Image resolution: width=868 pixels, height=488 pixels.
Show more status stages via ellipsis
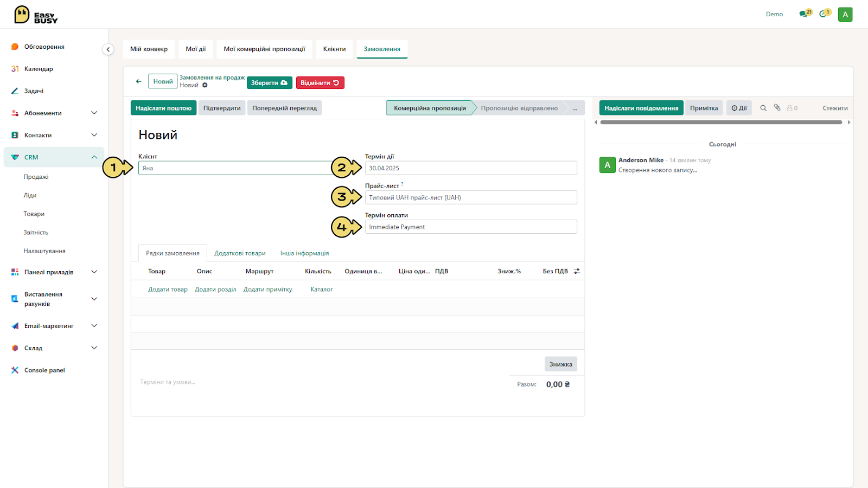[575, 108]
